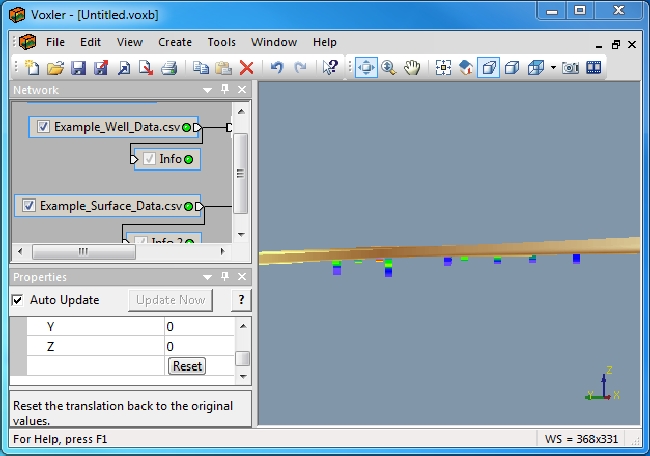Open the File menu
The height and width of the screenshot is (456, 650).
[55, 42]
